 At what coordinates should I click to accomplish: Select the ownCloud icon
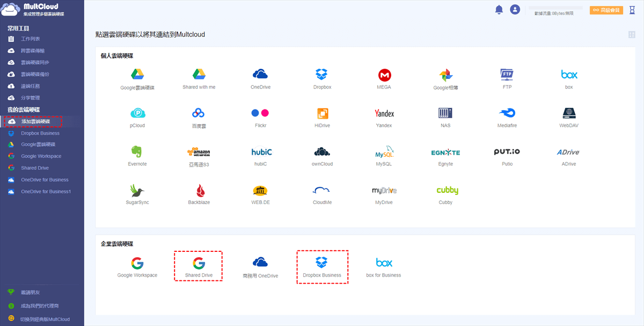tap(322, 151)
